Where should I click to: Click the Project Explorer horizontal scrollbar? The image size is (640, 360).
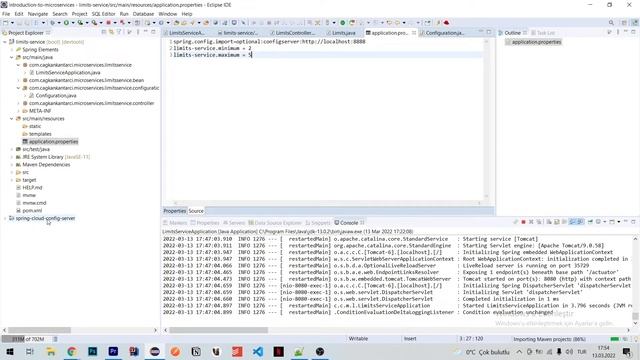point(40,330)
